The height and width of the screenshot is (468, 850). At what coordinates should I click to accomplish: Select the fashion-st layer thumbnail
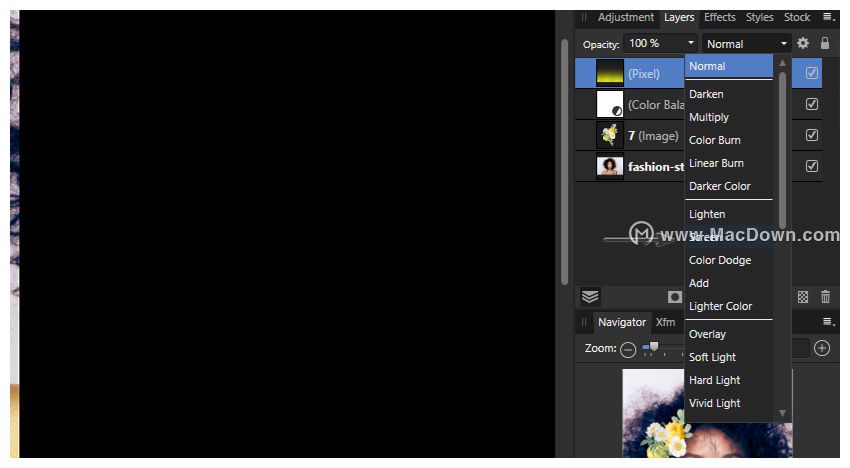click(x=610, y=166)
